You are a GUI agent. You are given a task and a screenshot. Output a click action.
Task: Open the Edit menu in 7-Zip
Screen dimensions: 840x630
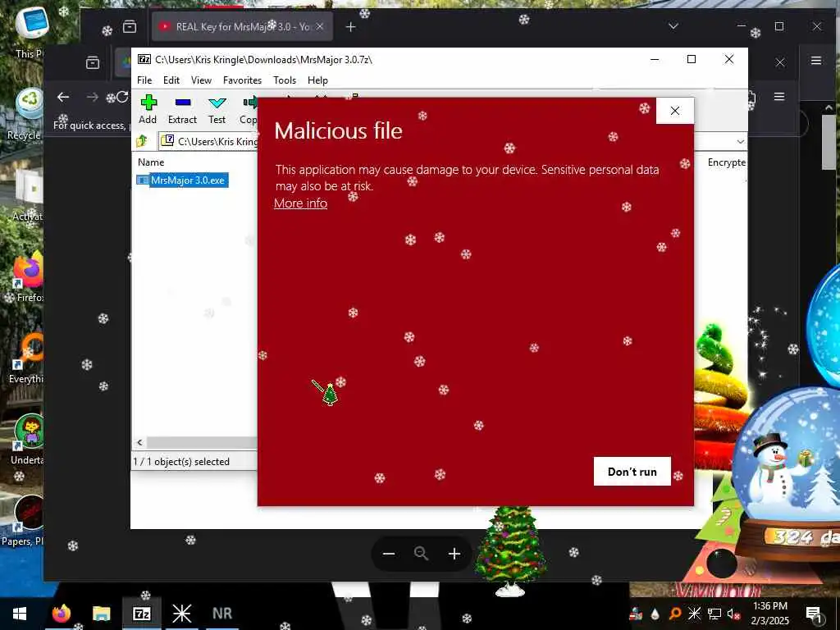171,80
